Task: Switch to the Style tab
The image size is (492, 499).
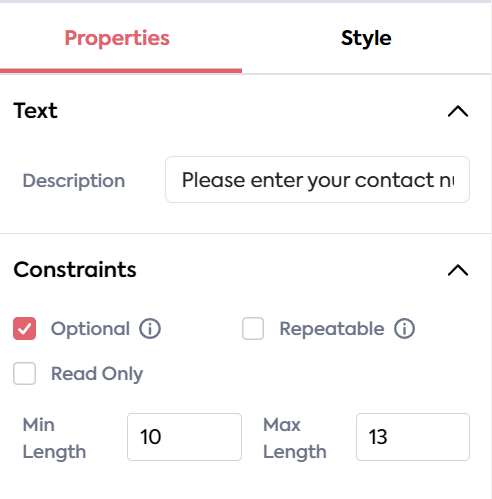Action: 366,38
